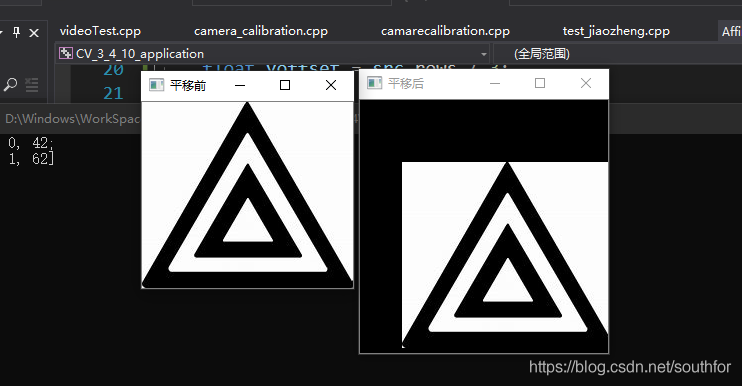Select the camarecalibration.cpp tab
The image size is (742, 386).
pos(445,31)
